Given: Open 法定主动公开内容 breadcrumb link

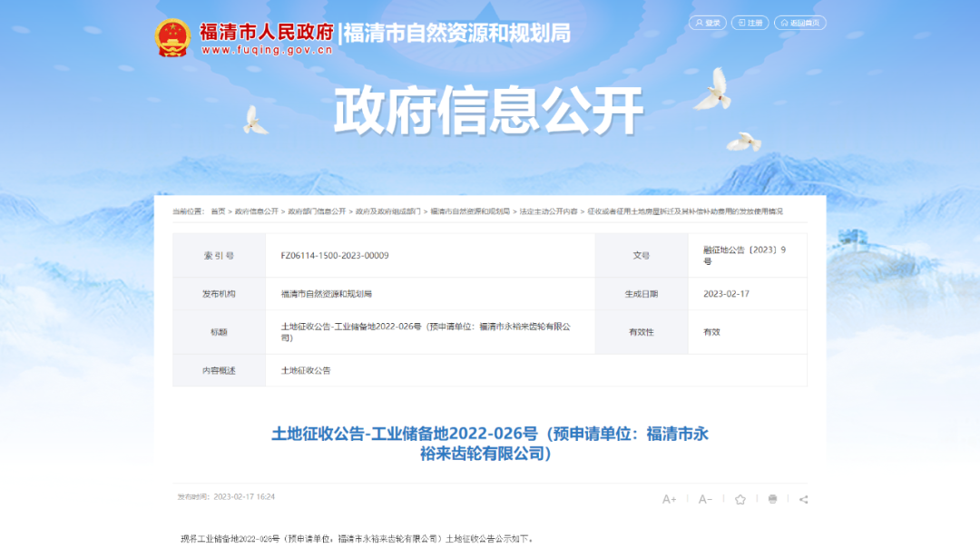Looking at the screenshot, I should (x=548, y=211).
